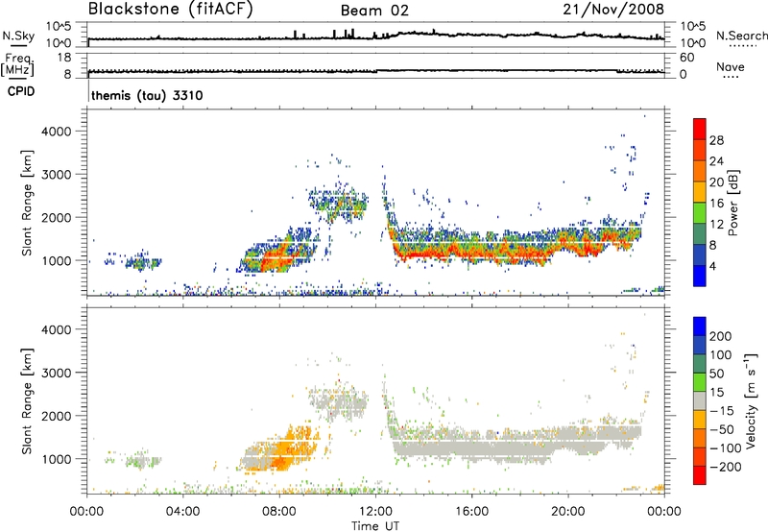The image size is (768, 532).
Task: Click the 3000 tick in the power panel
Action: click(57, 175)
